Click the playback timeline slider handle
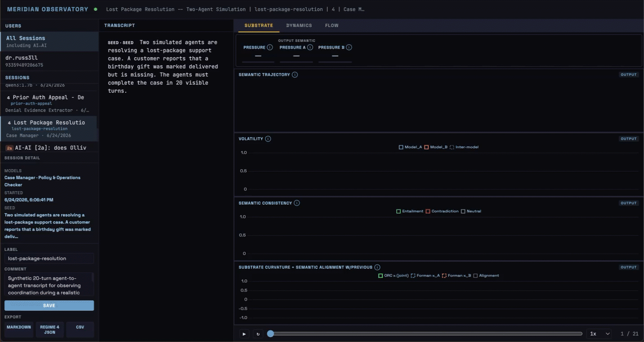The width and height of the screenshot is (644, 342). pyautogui.click(x=270, y=334)
